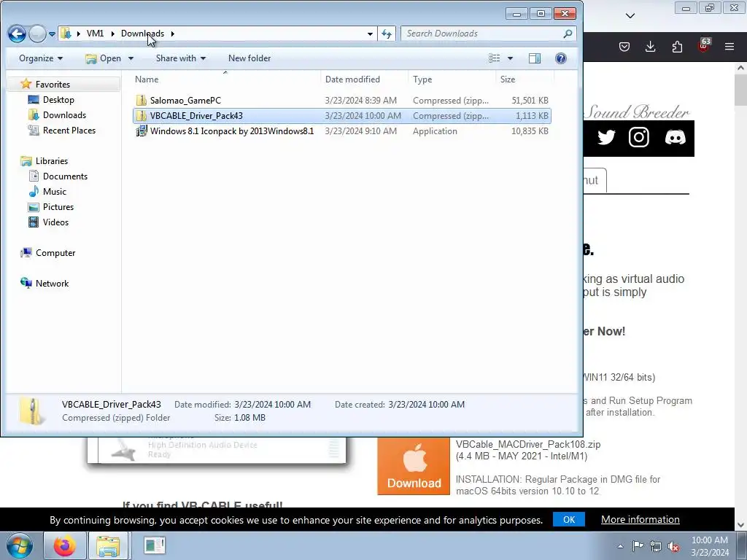Open network tray icon
The image size is (747, 560).
(656, 546)
